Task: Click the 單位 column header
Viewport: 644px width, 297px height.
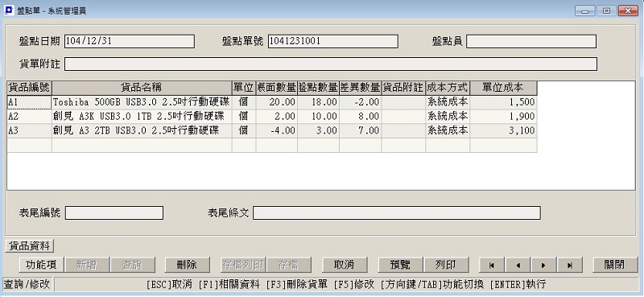Action: (244, 88)
